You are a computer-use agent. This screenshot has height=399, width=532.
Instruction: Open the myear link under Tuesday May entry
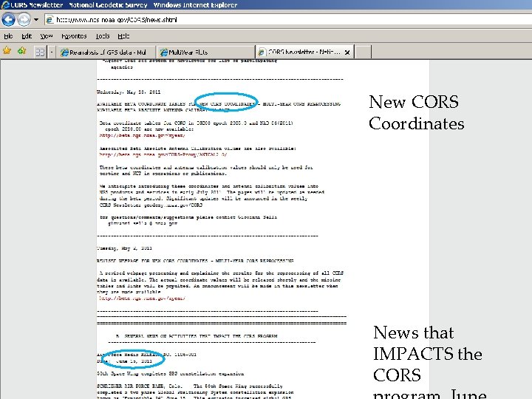click(142, 299)
